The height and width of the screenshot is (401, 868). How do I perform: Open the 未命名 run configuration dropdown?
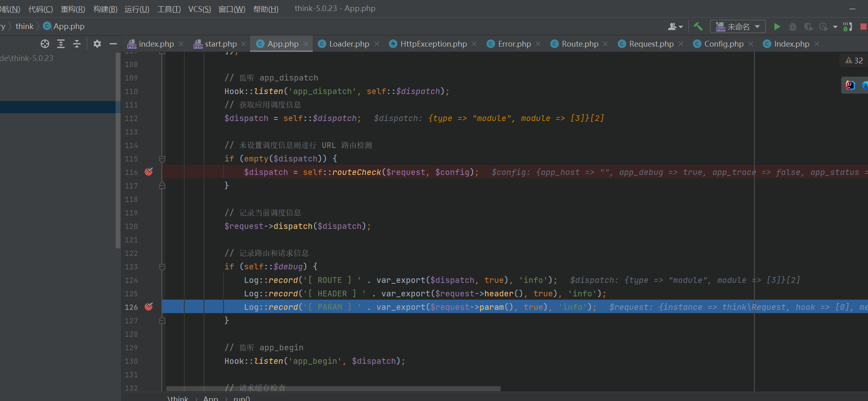(738, 27)
